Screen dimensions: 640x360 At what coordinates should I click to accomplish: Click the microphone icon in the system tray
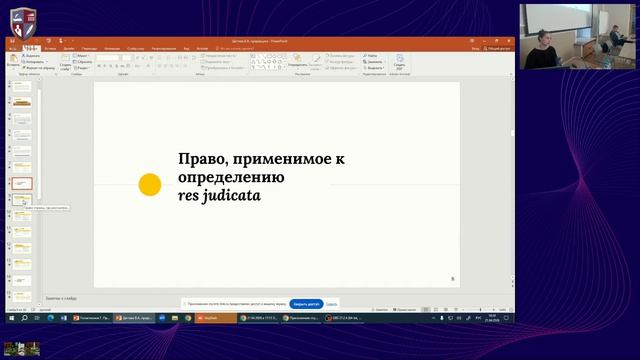pyautogui.click(x=442, y=318)
